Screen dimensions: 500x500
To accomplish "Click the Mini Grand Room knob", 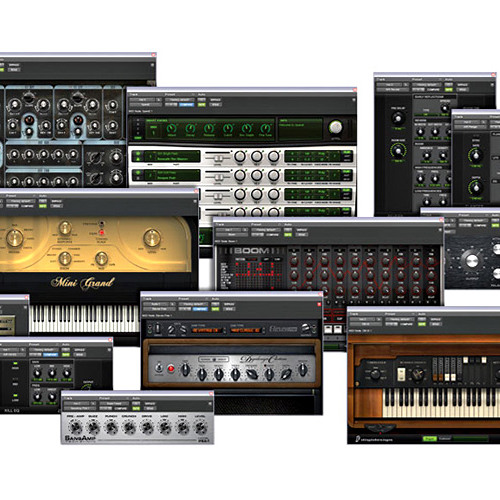I will click(x=65, y=258).
